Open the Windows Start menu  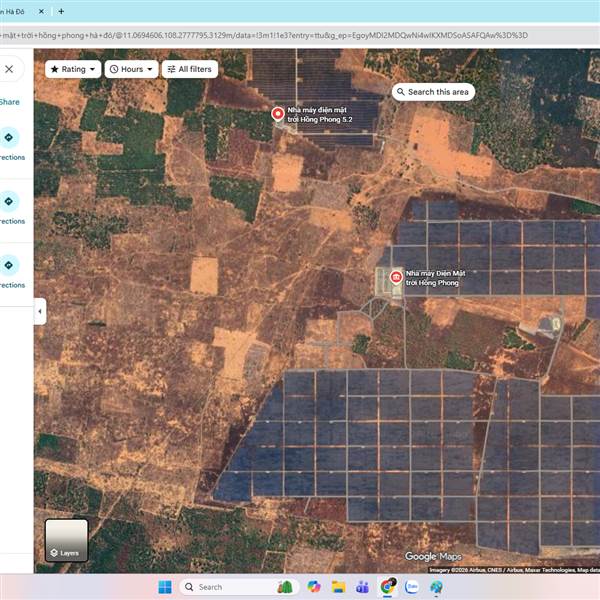click(165, 587)
